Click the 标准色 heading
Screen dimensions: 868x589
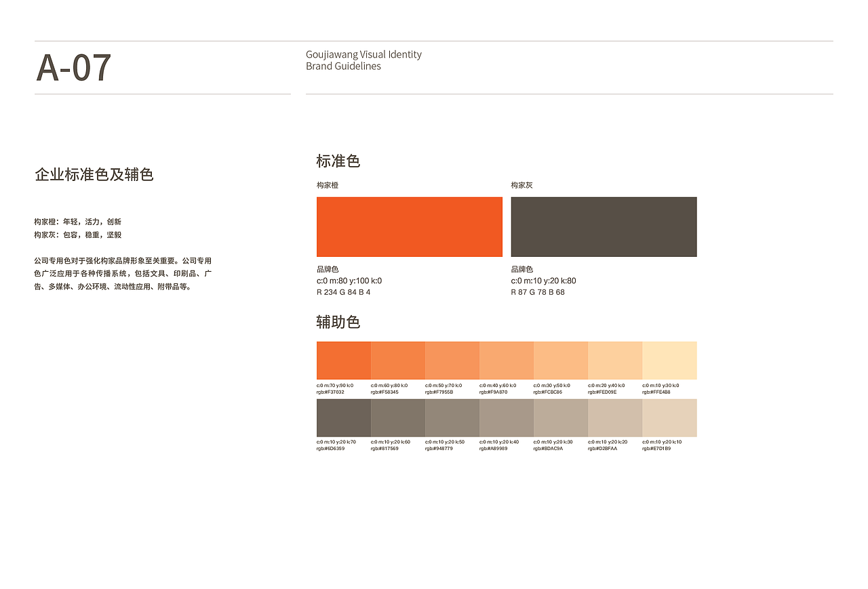pyautogui.click(x=338, y=161)
